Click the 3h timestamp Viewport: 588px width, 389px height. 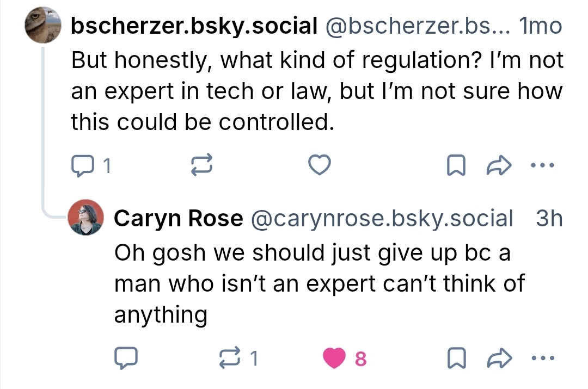pyautogui.click(x=549, y=218)
